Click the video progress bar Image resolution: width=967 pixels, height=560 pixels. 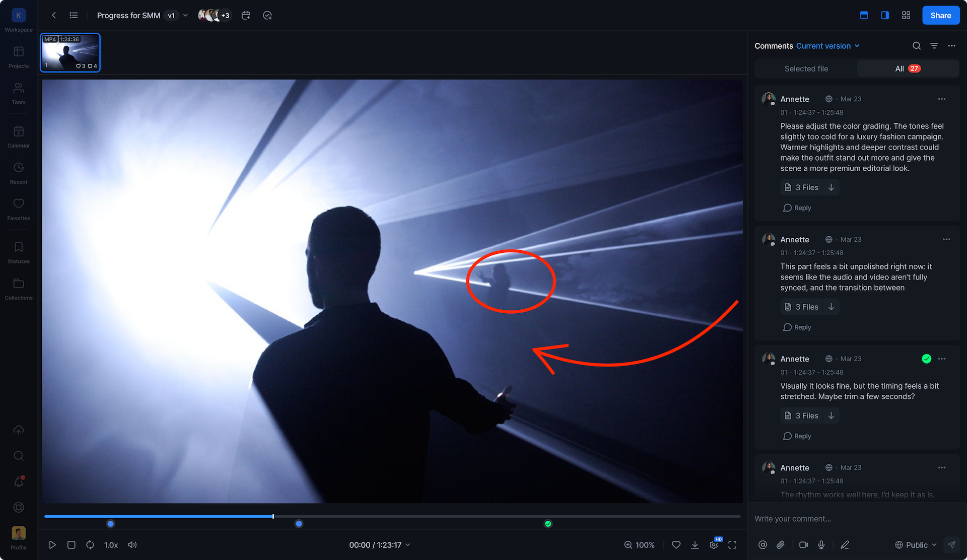coord(392,516)
